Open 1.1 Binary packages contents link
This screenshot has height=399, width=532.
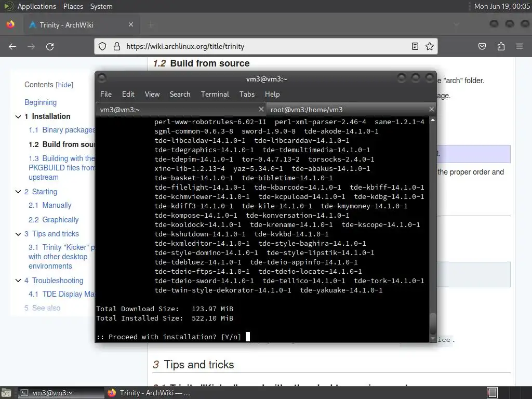pos(62,130)
